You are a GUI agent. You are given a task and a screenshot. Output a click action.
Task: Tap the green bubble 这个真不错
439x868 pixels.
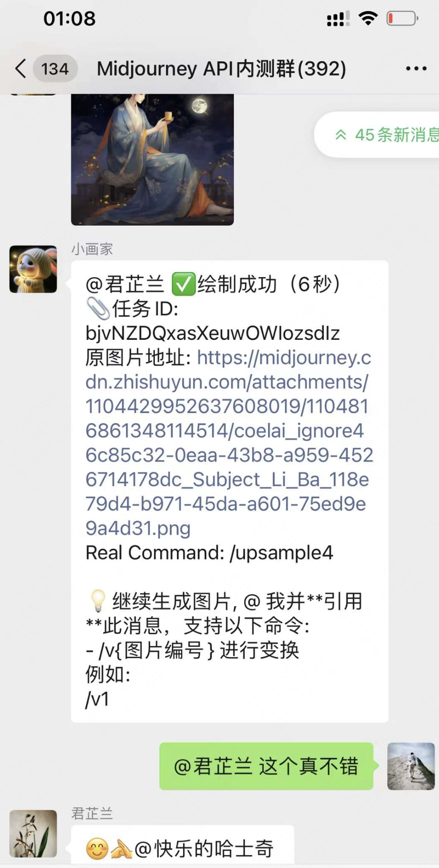pyautogui.click(x=266, y=766)
